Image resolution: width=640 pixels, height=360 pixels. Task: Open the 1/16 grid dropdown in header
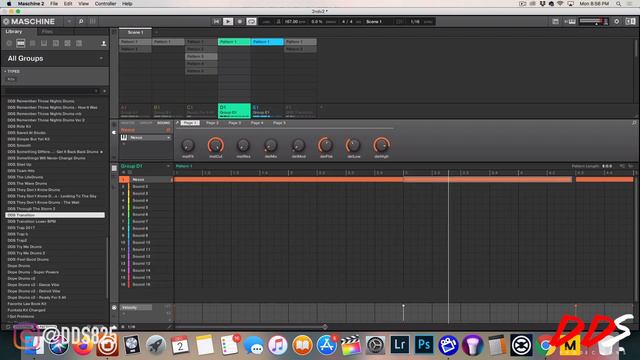[415, 22]
